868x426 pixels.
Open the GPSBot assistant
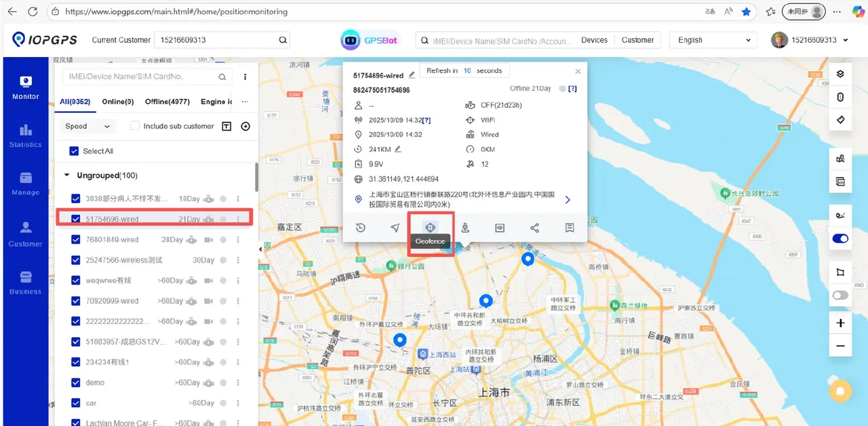pyautogui.click(x=370, y=40)
